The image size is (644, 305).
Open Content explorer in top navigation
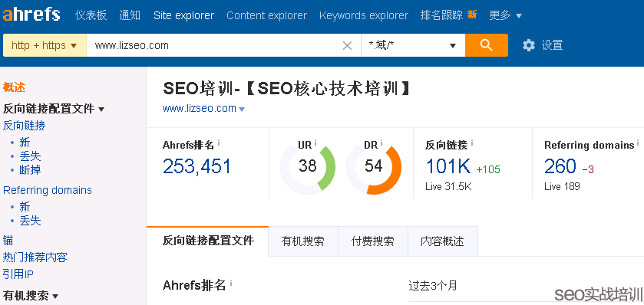click(266, 15)
